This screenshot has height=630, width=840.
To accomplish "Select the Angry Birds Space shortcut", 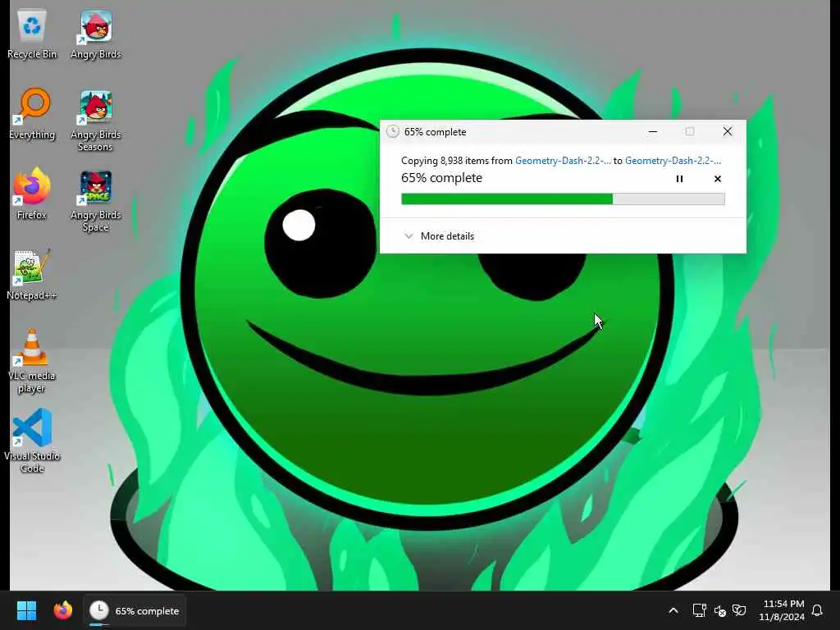I will click(x=96, y=201).
